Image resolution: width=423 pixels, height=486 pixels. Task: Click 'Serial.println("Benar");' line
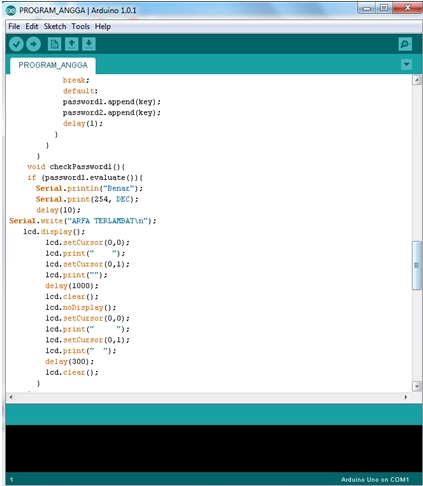[x=89, y=189]
